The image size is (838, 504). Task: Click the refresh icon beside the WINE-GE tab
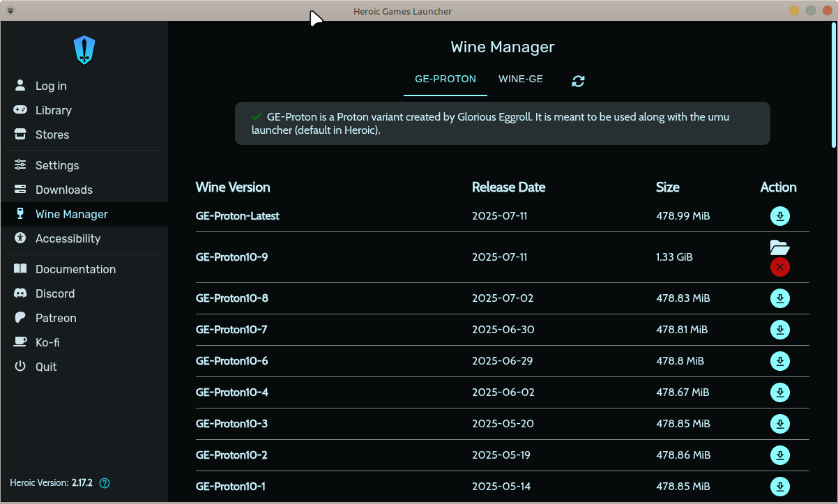[x=578, y=81]
